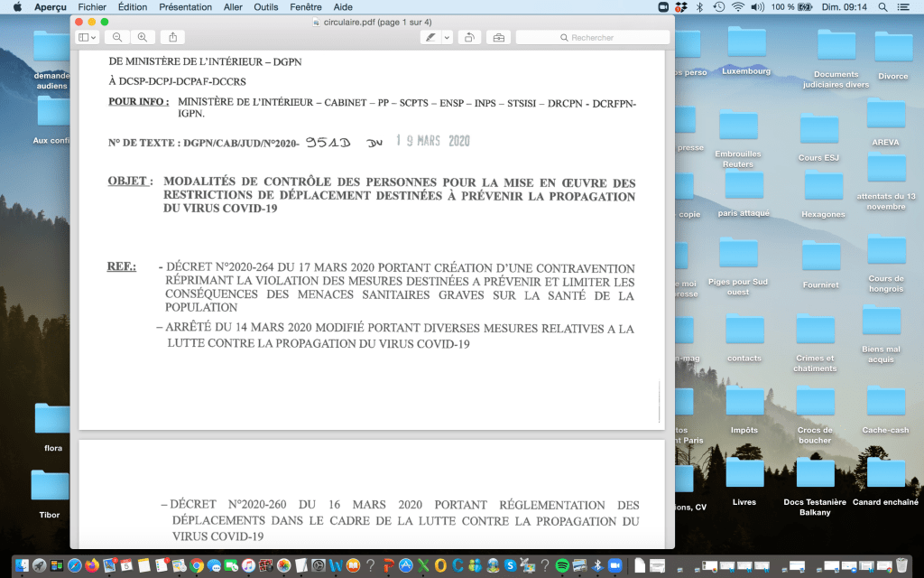924x578 pixels.
Task: Click the zoom in magnifier button
Action: tap(142, 37)
